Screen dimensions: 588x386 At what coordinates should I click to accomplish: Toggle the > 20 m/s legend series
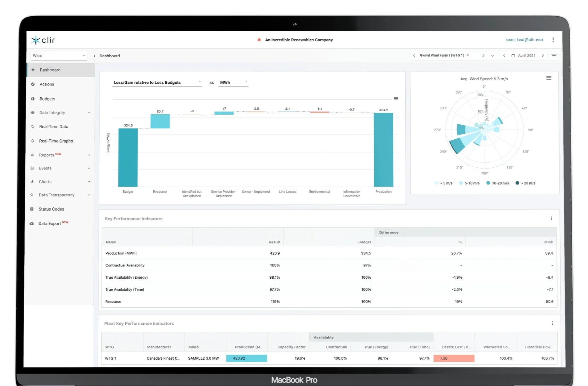(x=526, y=183)
